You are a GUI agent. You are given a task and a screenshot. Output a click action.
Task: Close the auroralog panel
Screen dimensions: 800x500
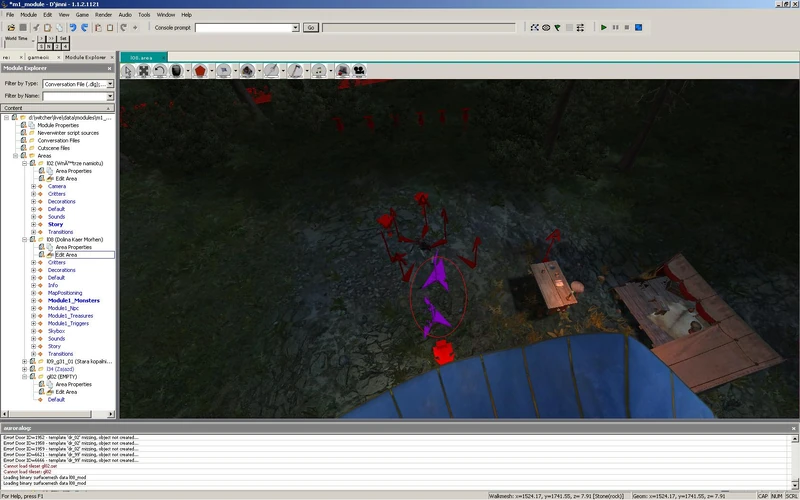click(793, 428)
